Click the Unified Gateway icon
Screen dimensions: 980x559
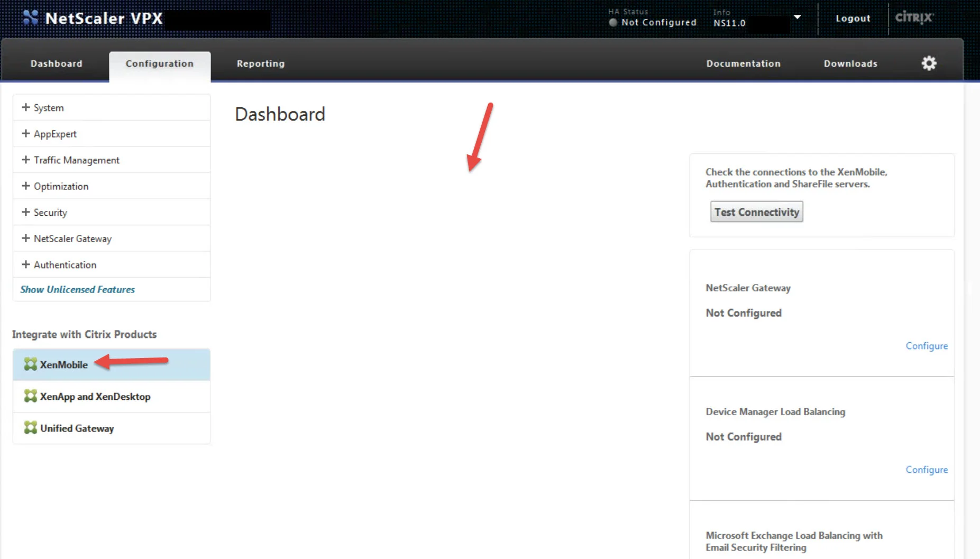31,428
